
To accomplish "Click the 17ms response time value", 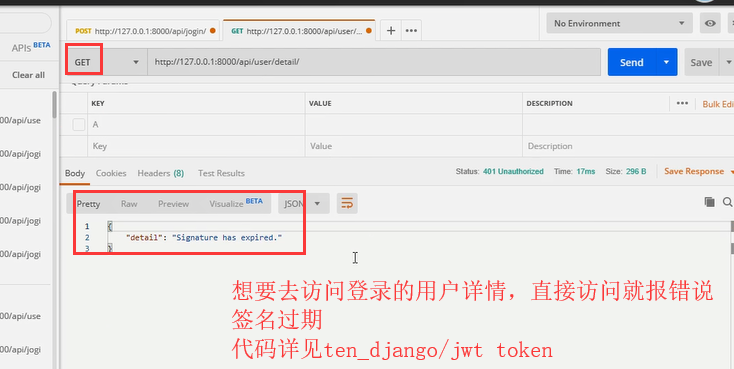I will [586, 171].
